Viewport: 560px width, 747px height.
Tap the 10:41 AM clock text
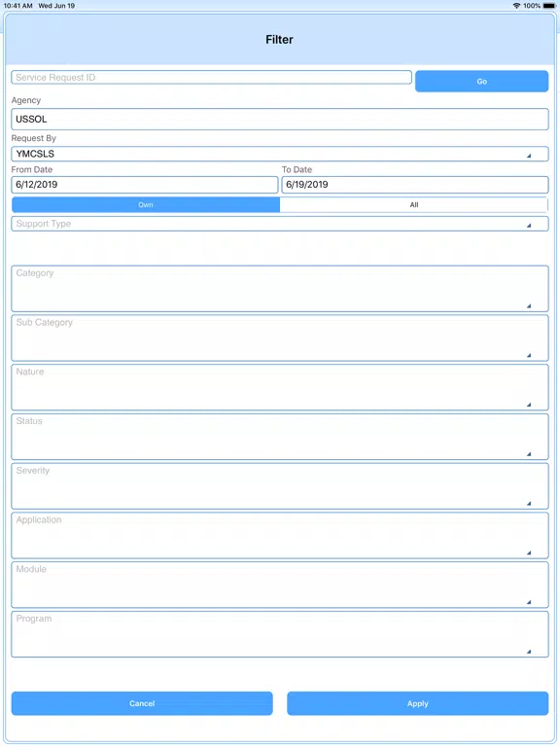point(18,6)
